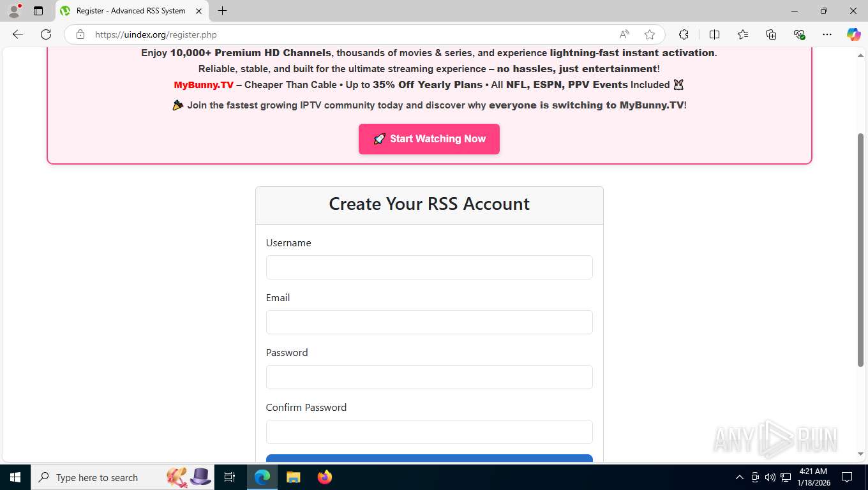Viewport: 868px width, 490px height.
Task: Click the address bar URL
Action: (x=156, y=35)
